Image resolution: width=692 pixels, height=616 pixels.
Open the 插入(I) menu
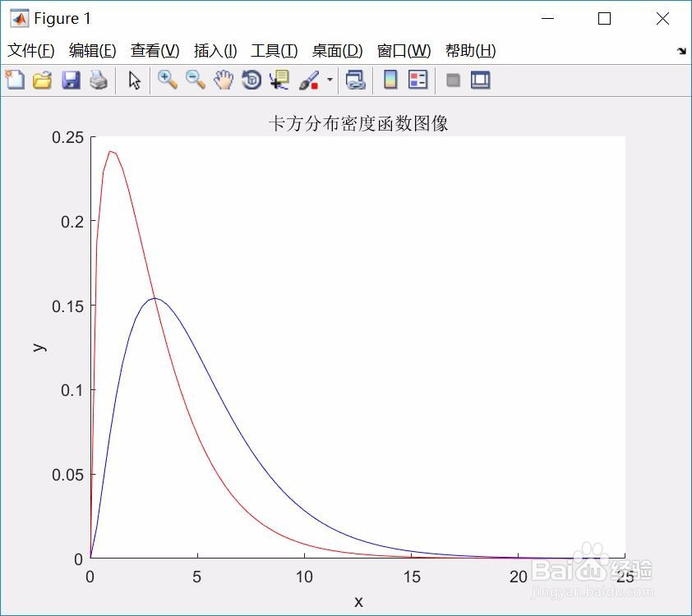[x=215, y=51]
